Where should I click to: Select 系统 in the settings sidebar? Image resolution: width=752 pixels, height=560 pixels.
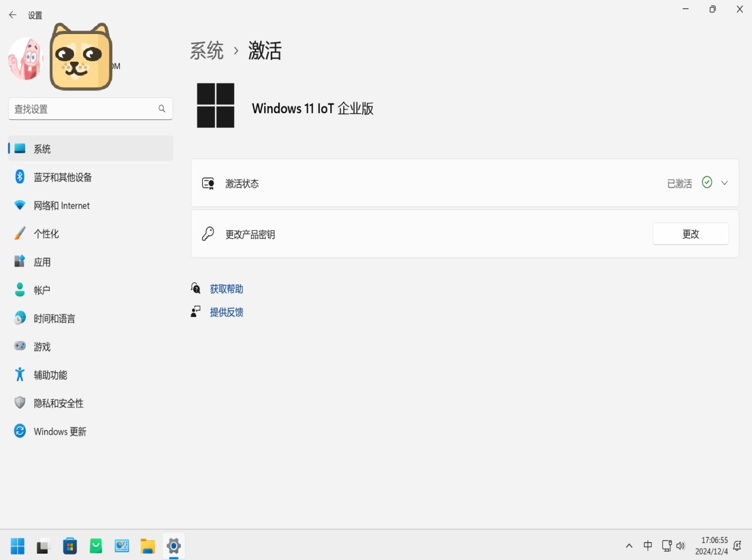(x=90, y=149)
